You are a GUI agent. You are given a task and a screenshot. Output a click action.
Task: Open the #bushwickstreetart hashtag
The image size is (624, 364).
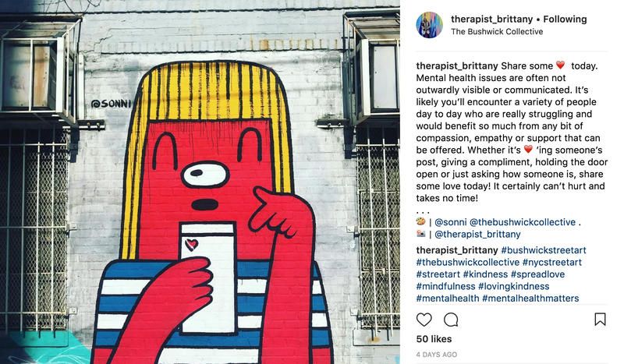tap(544, 250)
